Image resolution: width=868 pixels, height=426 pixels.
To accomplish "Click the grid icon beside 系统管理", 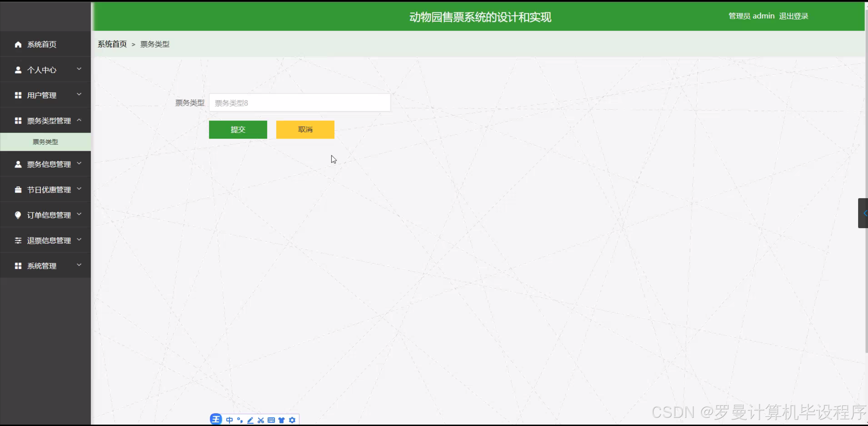I will 18,266.
